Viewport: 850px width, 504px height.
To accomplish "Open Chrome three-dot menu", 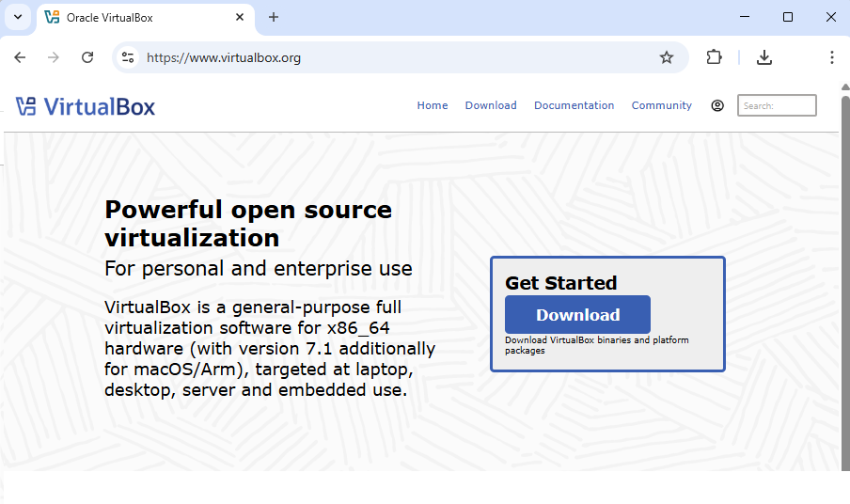I will (x=831, y=57).
